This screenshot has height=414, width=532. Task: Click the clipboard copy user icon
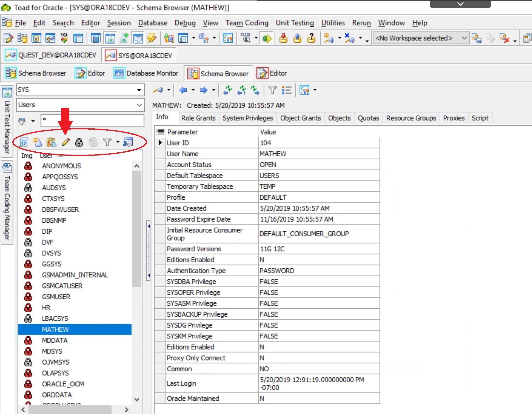click(x=51, y=142)
